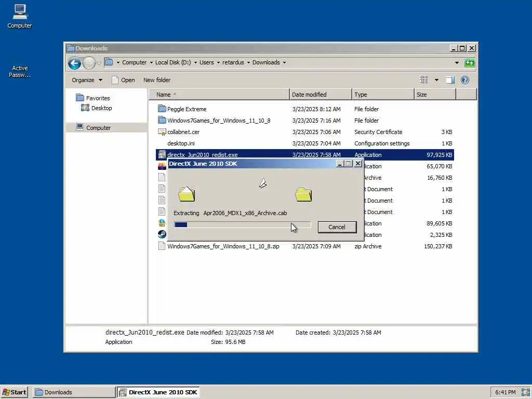Sort by the Size column header

pos(435,95)
